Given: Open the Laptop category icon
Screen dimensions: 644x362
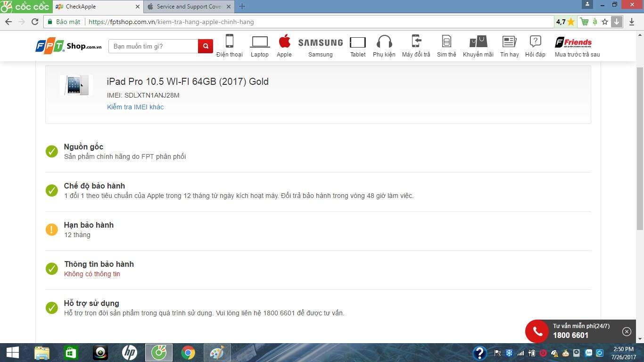Looking at the screenshot, I should click(x=260, y=46).
